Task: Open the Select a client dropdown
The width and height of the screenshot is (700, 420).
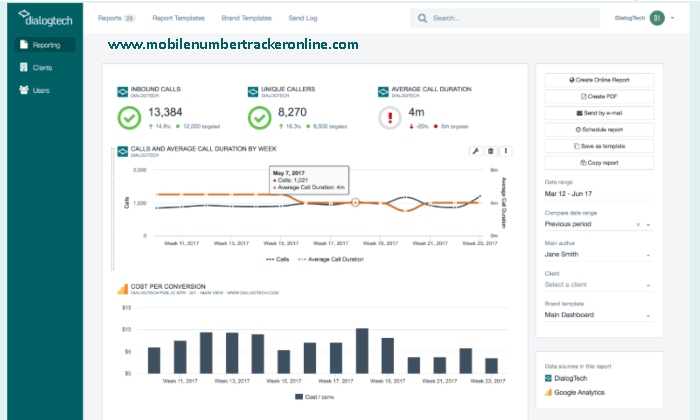Action: click(x=598, y=285)
